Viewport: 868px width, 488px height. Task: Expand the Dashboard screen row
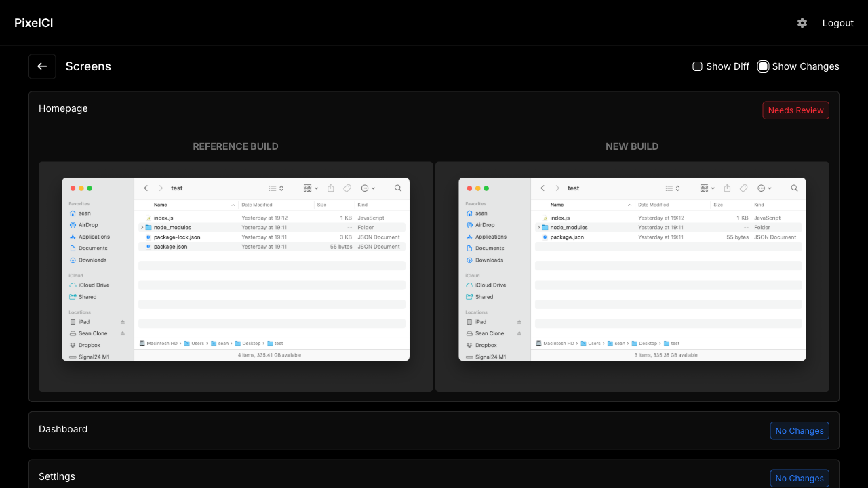pyautogui.click(x=63, y=430)
